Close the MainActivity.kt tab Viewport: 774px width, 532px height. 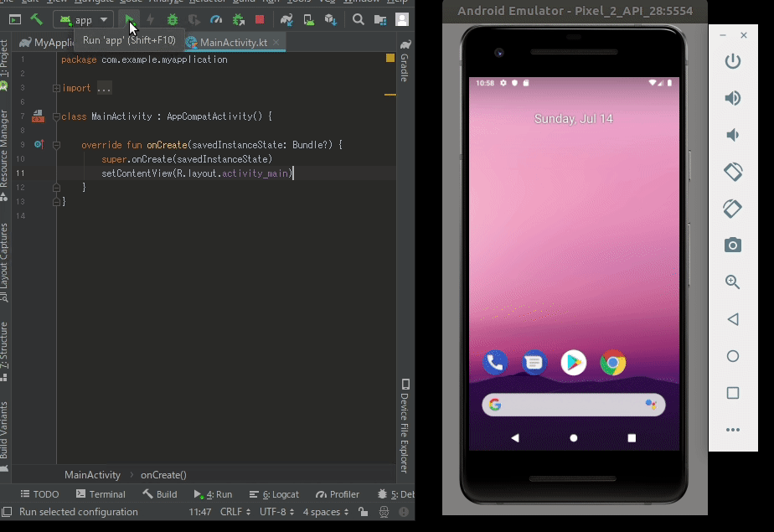coord(276,43)
